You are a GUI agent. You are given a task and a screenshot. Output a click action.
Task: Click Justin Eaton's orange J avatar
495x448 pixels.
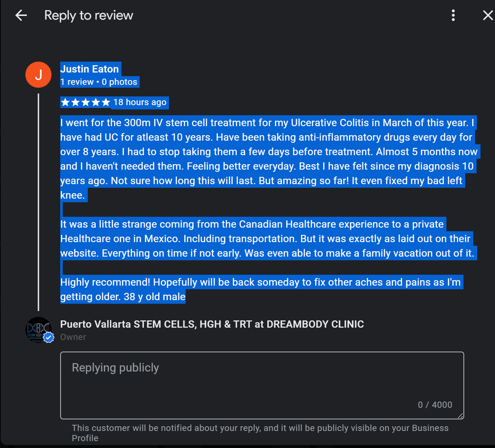38,75
